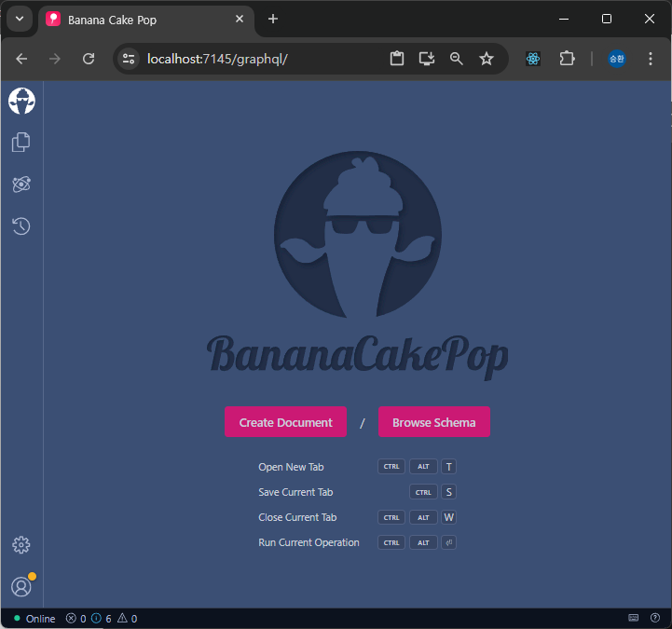Image resolution: width=672 pixels, height=629 pixels.
Task: Open site information icon in address bar
Action: pyautogui.click(x=129, y=59)
